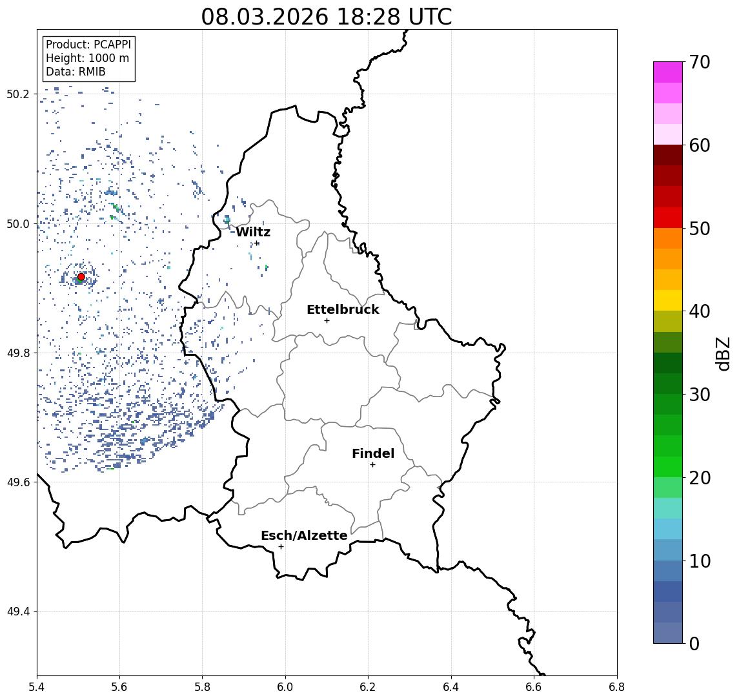Click the colorbar tick label 0
Screen dimensions: 739x700
coord(694,643)
